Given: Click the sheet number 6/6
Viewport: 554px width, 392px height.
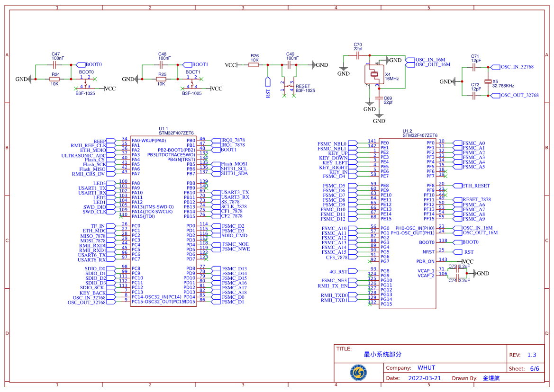Looking at the screenshot, I should pos(535,369).
